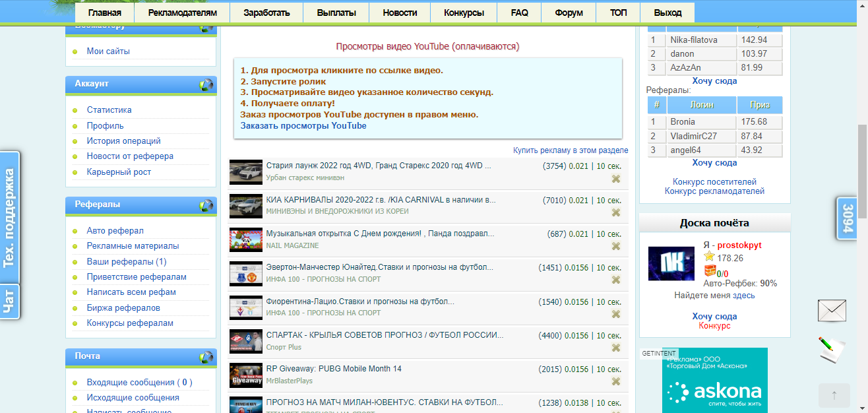
Task: Click Выход to log out
Action: 667,13
